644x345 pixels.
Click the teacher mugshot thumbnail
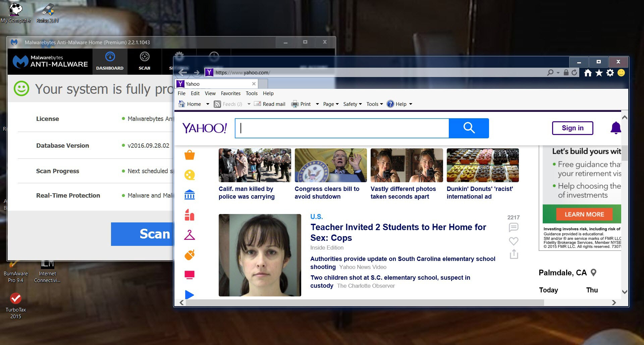[260, 255]
